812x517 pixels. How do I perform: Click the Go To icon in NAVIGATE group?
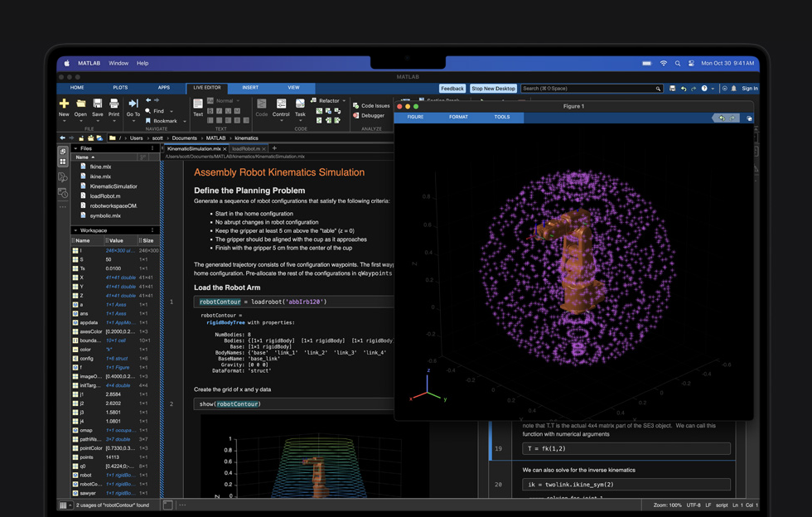(x=133, y=104)
